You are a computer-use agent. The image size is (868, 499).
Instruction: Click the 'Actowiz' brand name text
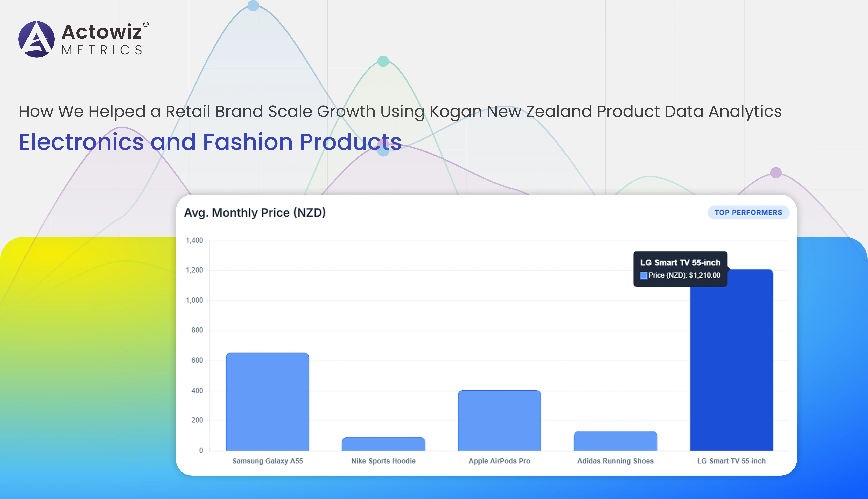point(102,32)
